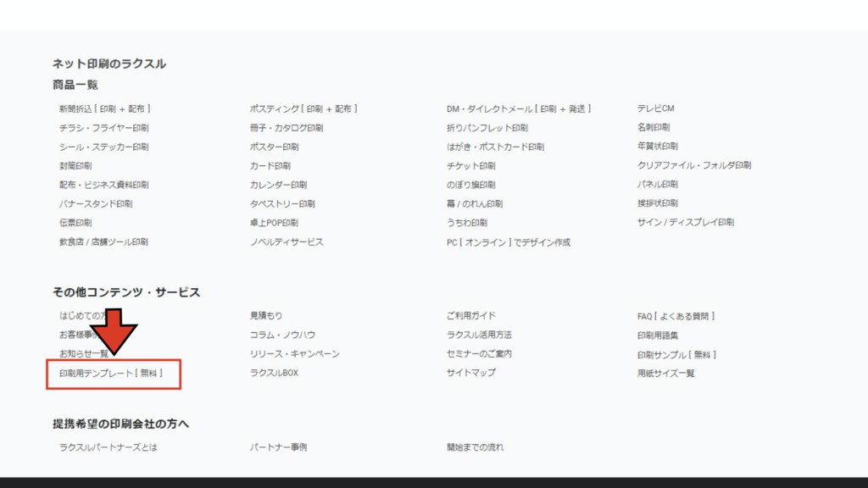Open the 用紙サイズ一覧 link
This screenshot has height=488, width=868.
[x=666, y=374]
